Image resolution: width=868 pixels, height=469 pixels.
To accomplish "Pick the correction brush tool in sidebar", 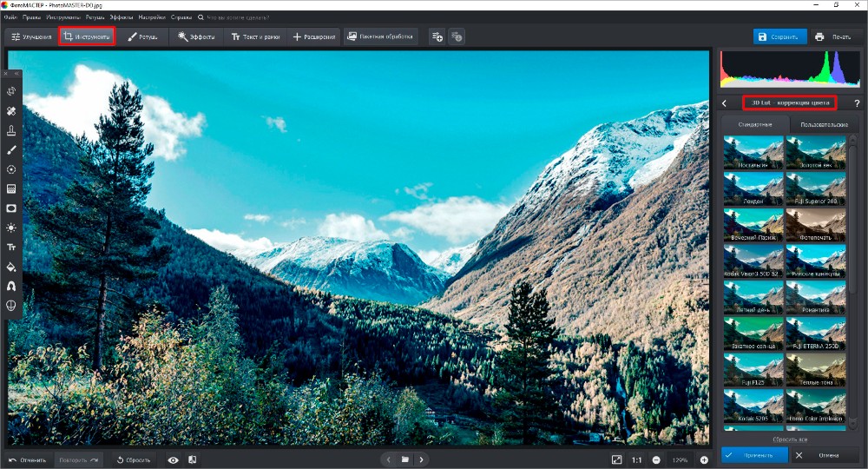I will [x=11, y=150].
